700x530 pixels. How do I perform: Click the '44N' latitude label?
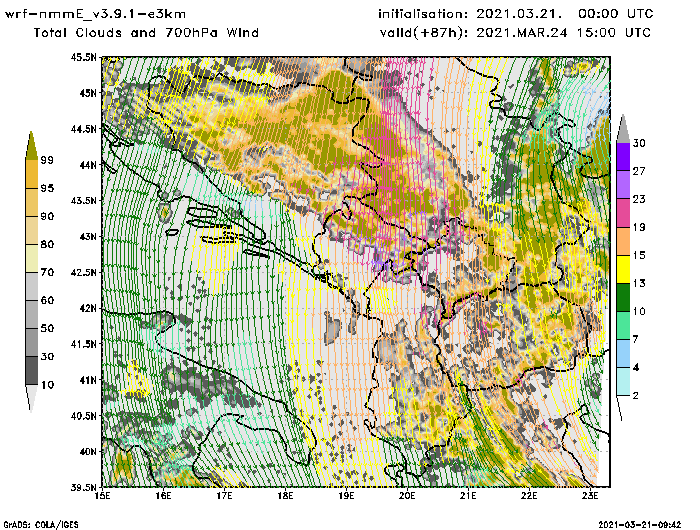[x=88, y=165]
